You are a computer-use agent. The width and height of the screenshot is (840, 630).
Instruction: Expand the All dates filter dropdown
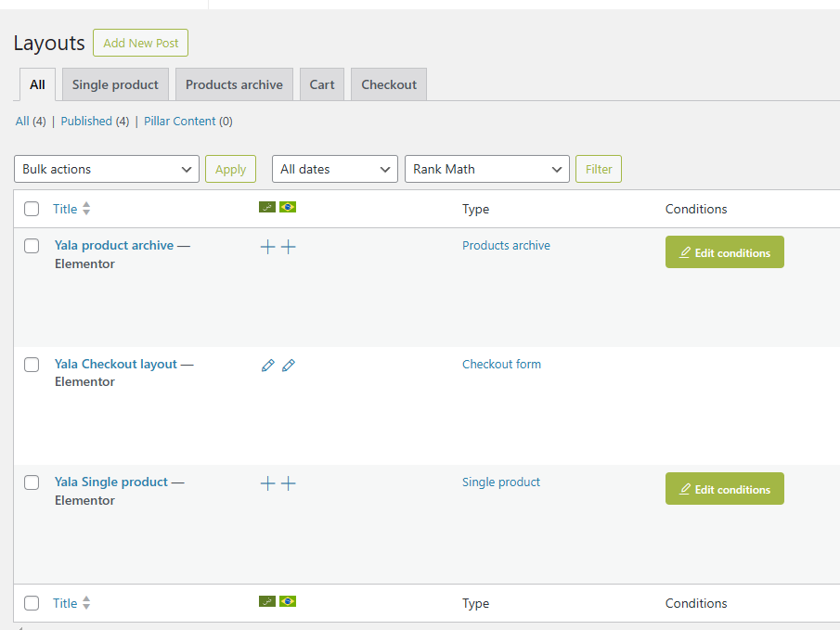tap(334, 169)
